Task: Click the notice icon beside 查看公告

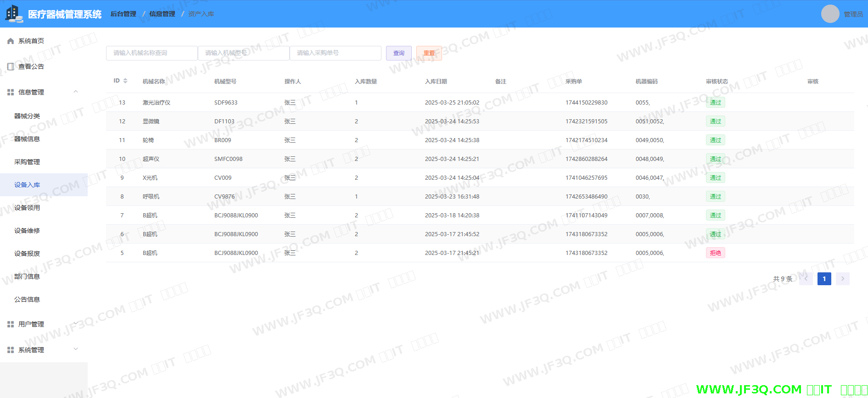Action: [11, 67]
